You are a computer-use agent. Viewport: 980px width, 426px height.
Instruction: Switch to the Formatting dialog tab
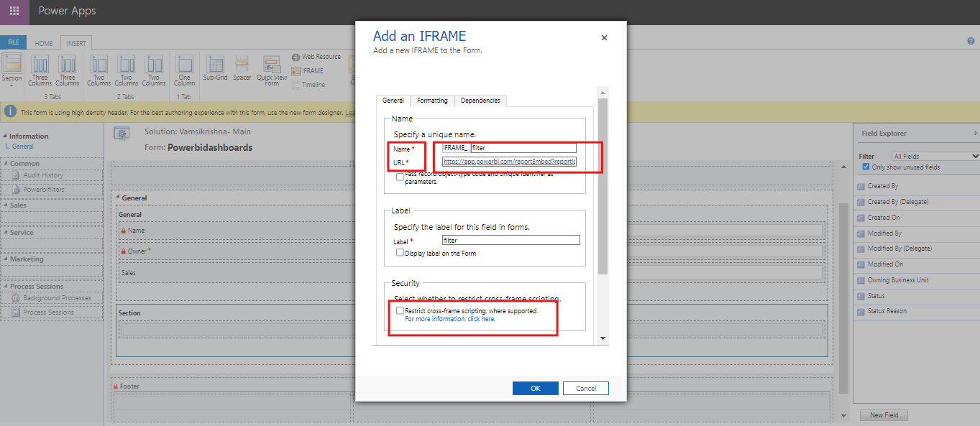[x=432, y=101]
